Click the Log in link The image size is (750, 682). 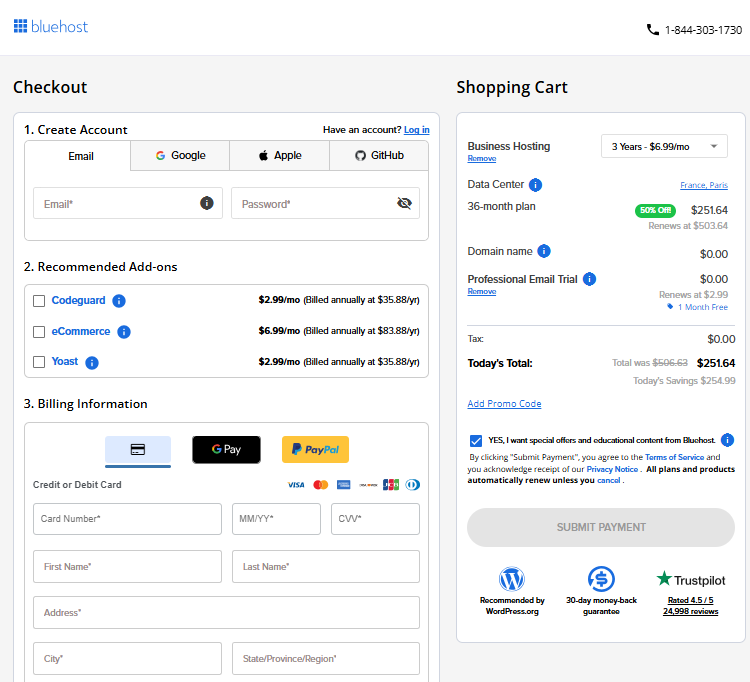(417, 130)
